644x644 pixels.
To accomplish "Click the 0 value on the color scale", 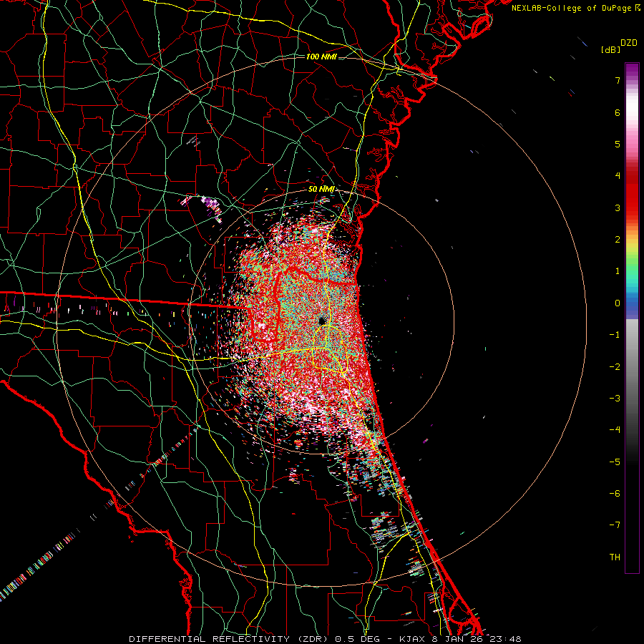I will [618, 303].
